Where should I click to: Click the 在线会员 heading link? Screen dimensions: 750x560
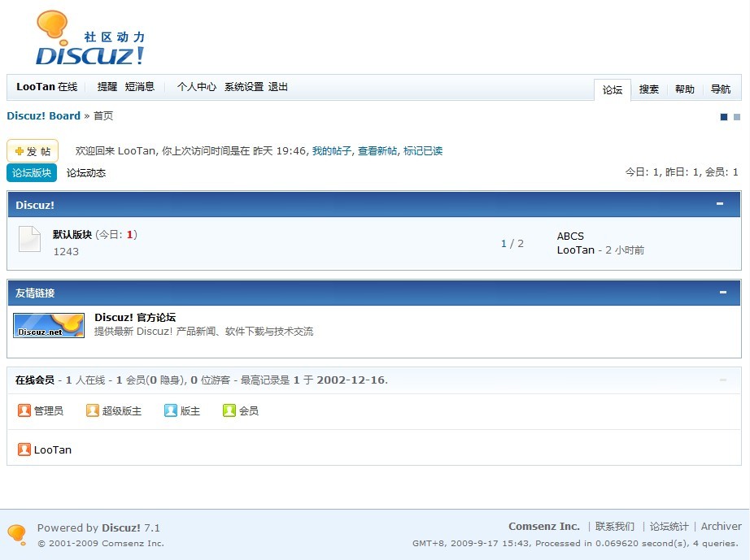tap(34, 380)
